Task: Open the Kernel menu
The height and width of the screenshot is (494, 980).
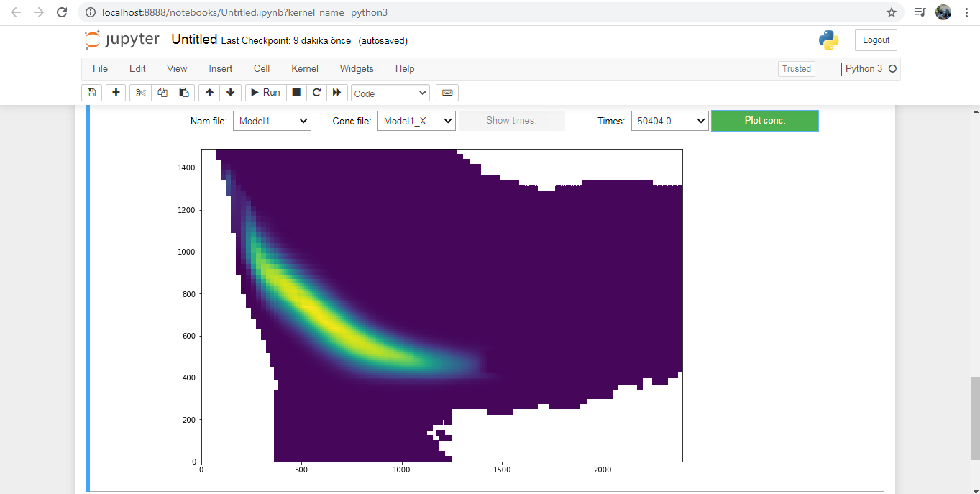Action: point(305,68)
